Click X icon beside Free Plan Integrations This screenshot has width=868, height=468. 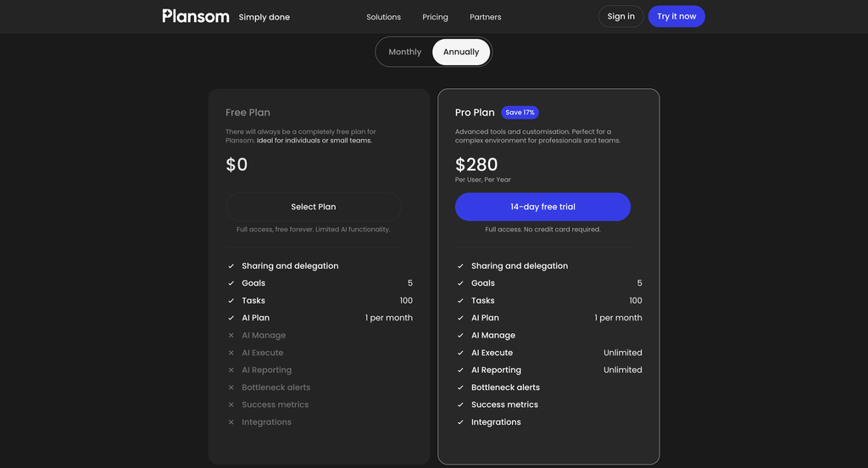point(231,422)
